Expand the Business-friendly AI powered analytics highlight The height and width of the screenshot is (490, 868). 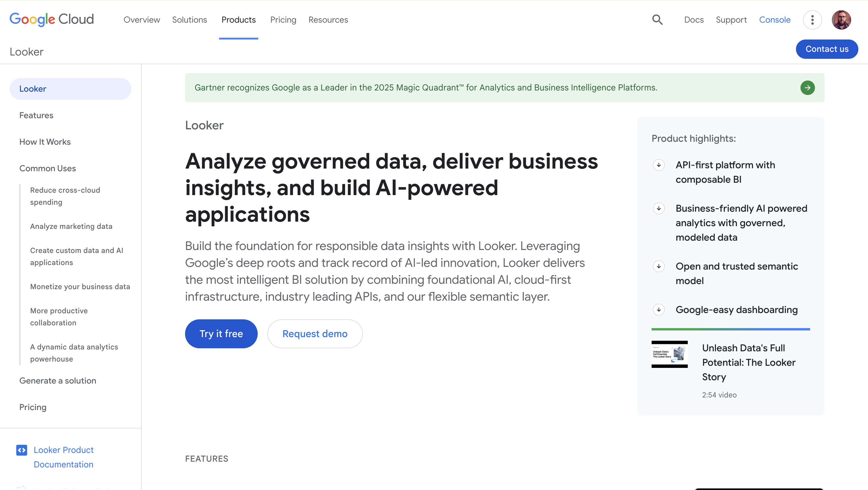(659, 208)
